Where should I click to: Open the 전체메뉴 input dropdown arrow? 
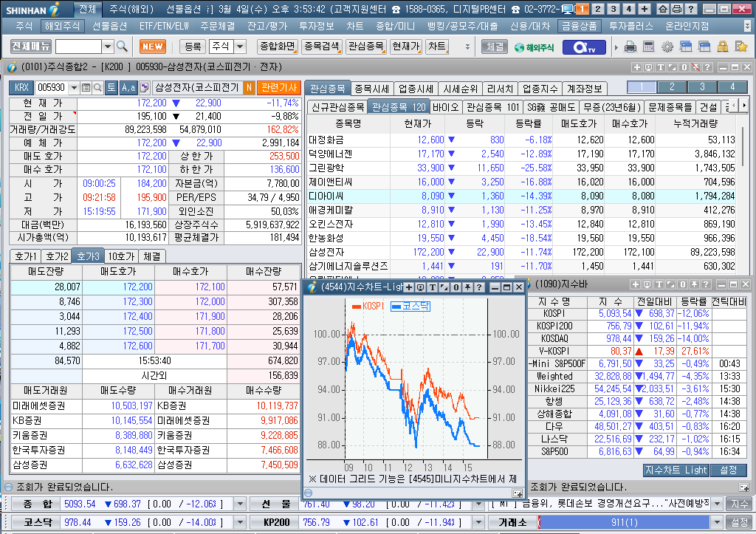click(108, 47)
